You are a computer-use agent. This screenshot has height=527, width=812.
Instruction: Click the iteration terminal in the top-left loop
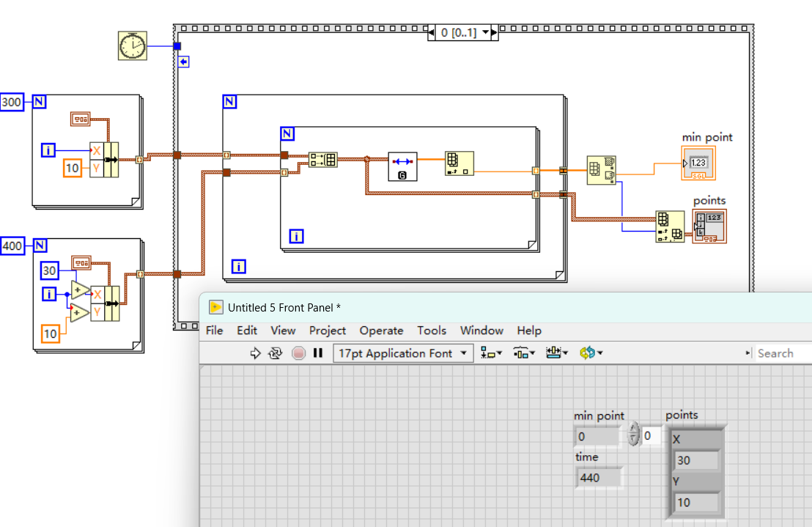tap(48, 151)
